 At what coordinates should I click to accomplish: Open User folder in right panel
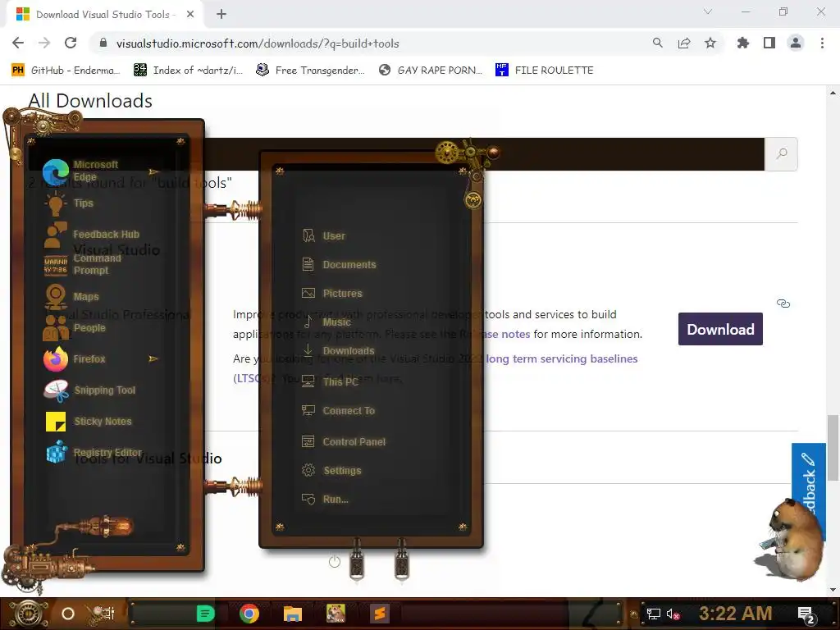tap(323, 235)
